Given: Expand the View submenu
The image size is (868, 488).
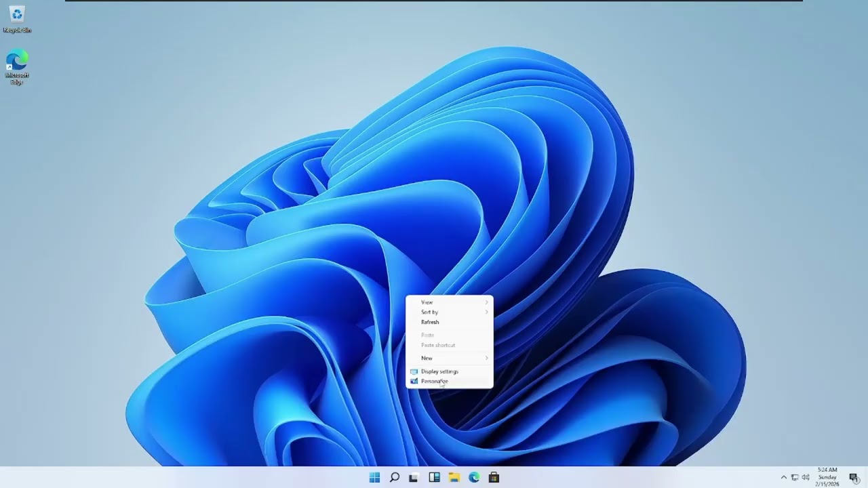Looking at the screenshot, I should click(450, 302).
